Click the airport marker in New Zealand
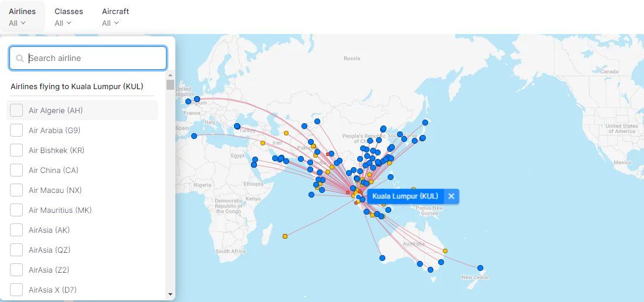The image size is (644, 302). (480, 268)
